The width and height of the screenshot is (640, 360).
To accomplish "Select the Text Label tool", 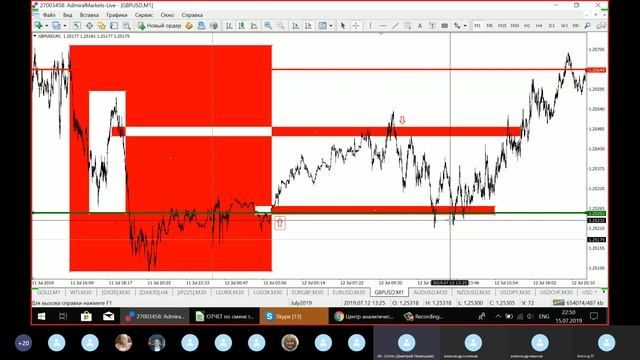I will point(432,26).
